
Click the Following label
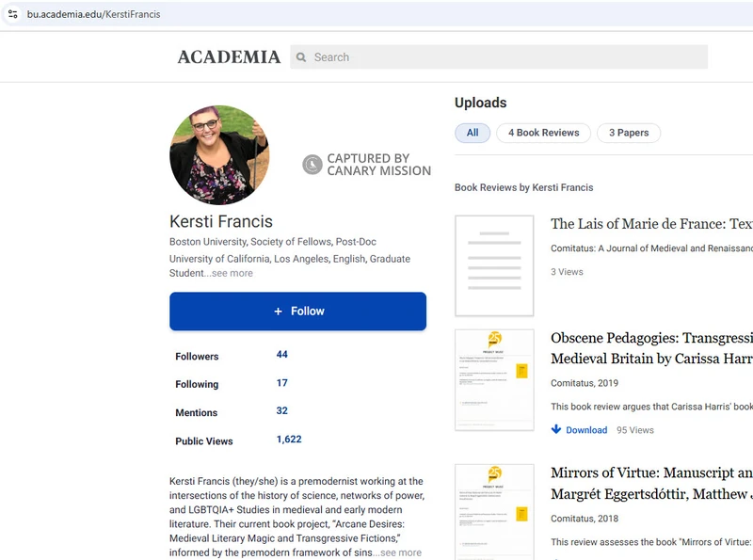(x=197, y=384)
